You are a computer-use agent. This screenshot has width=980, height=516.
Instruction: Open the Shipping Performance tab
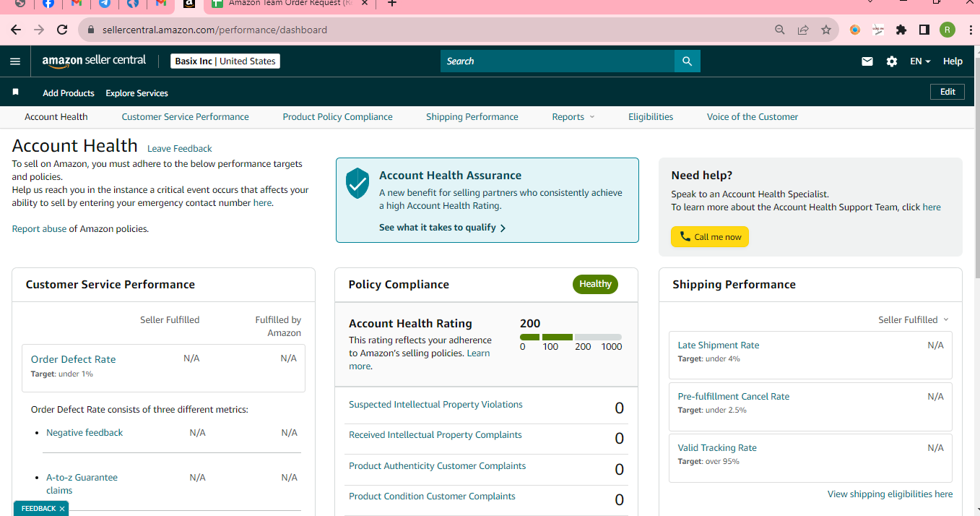[x=472, y=117]
